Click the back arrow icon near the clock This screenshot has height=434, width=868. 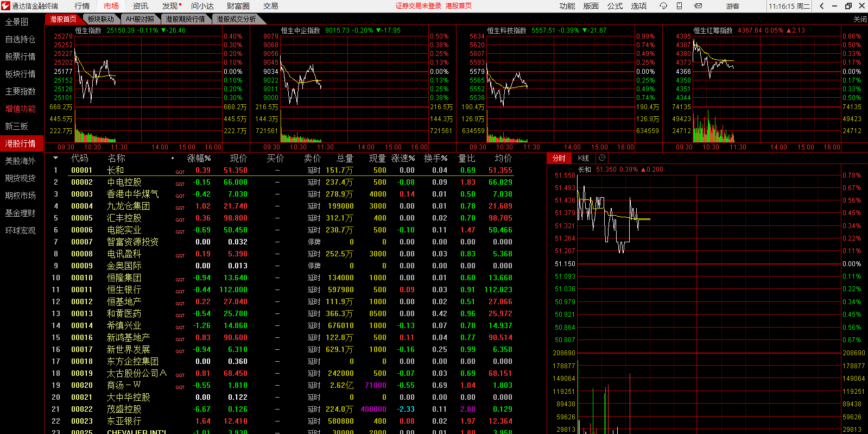coord(822,6)
